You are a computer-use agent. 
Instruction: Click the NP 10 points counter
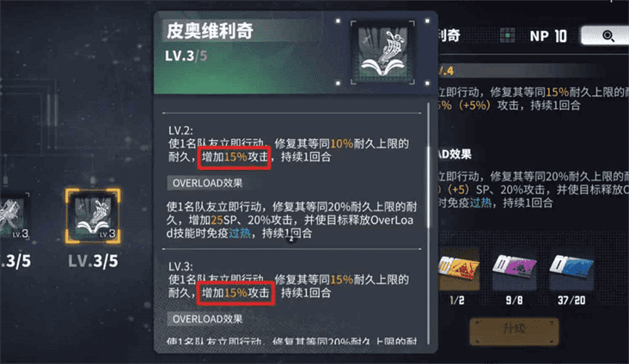(548, 36)
